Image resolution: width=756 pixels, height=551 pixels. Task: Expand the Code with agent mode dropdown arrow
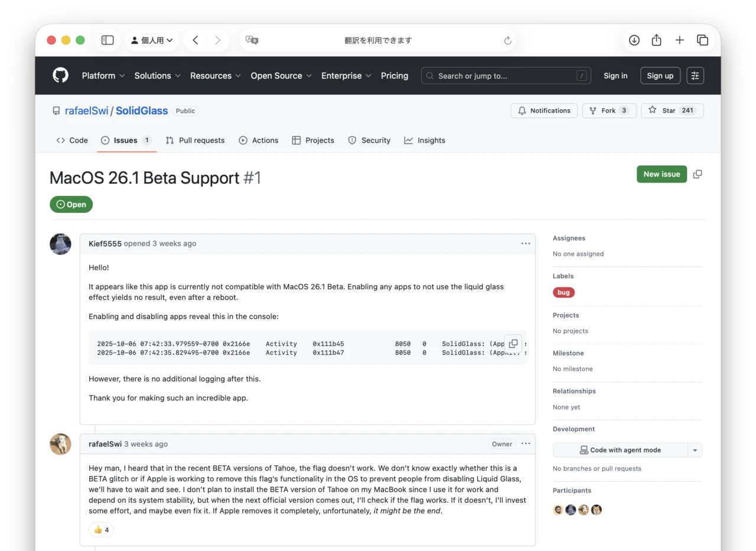695,449
